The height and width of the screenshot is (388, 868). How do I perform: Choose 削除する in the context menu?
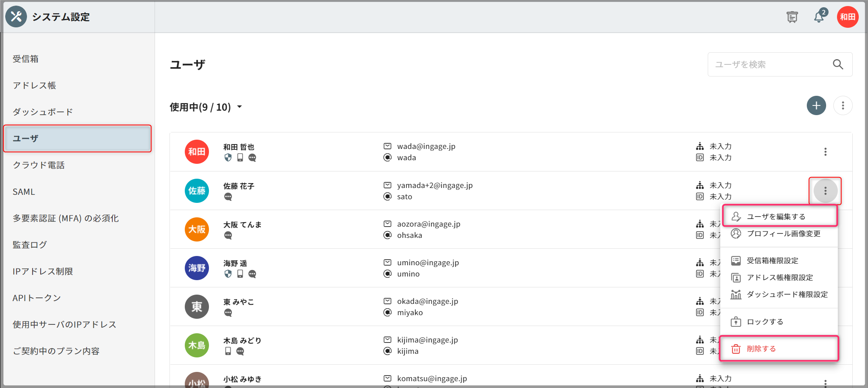point(761,349)
